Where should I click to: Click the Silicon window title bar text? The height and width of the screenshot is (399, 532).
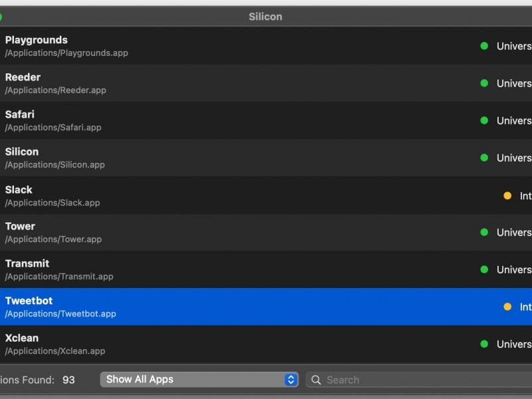pos(265,17)
